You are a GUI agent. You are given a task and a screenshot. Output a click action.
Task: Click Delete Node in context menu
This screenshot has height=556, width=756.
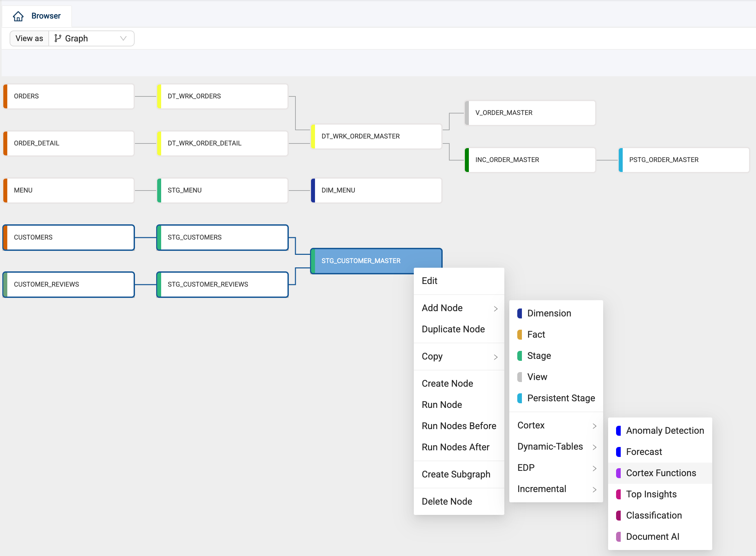tap(447, 501)
